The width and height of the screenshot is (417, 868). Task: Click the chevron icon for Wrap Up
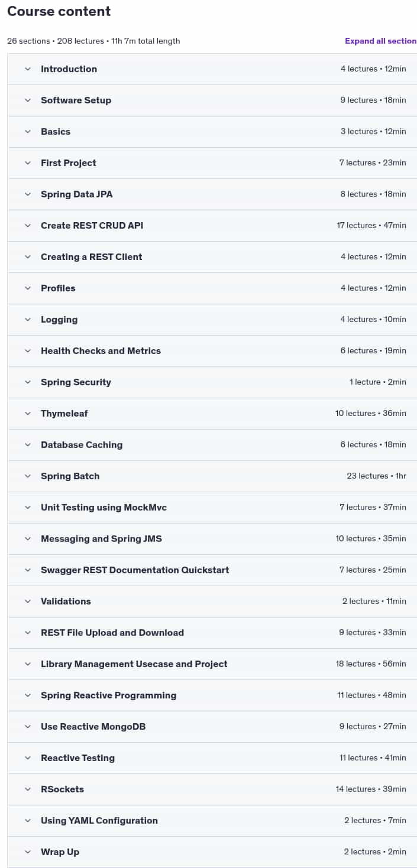[28, 852]
